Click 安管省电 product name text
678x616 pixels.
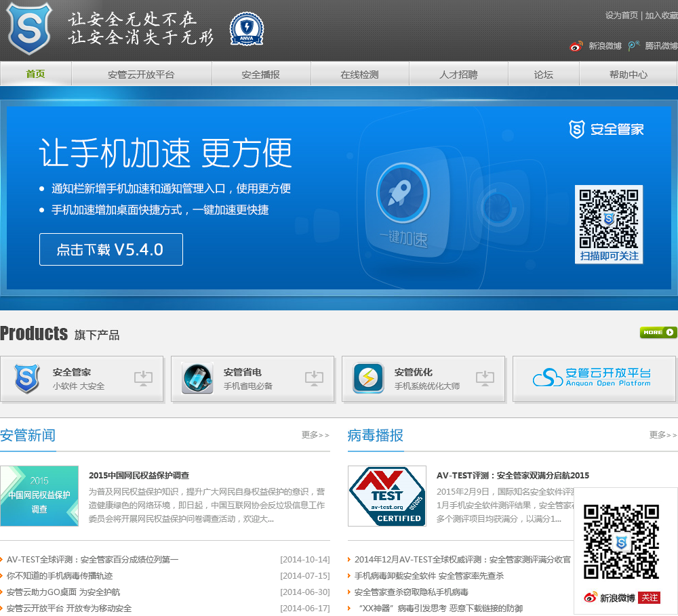[x=243, y=372]
